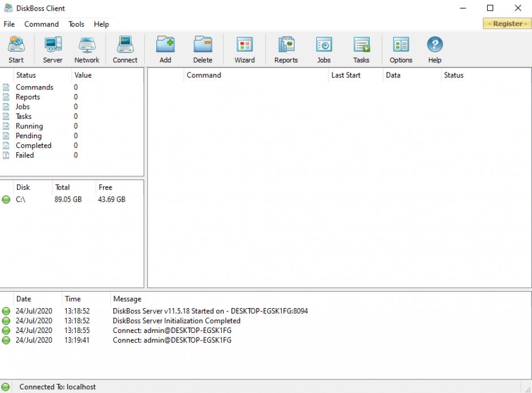Click the green indicator beside disk C:\
Viewport: 532px width, 393px height.
pos(6,199)
